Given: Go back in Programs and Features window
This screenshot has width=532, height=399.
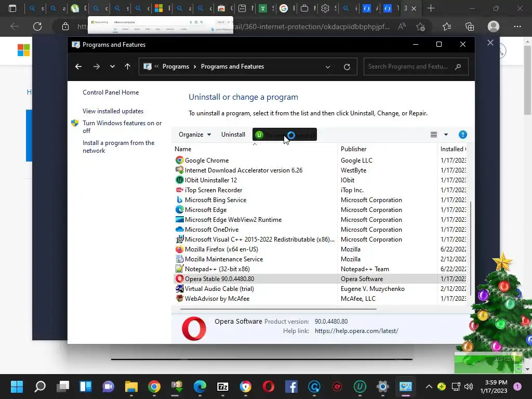Looking at the screenshot, I should tap(78, 66).
